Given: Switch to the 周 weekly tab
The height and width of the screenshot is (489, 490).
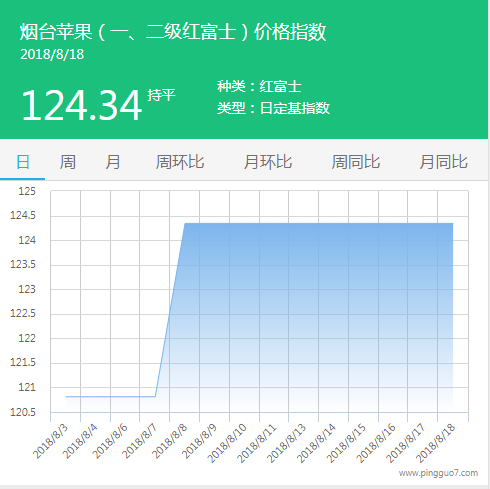Looking at the screenshot, I should [x=68, y=162].
